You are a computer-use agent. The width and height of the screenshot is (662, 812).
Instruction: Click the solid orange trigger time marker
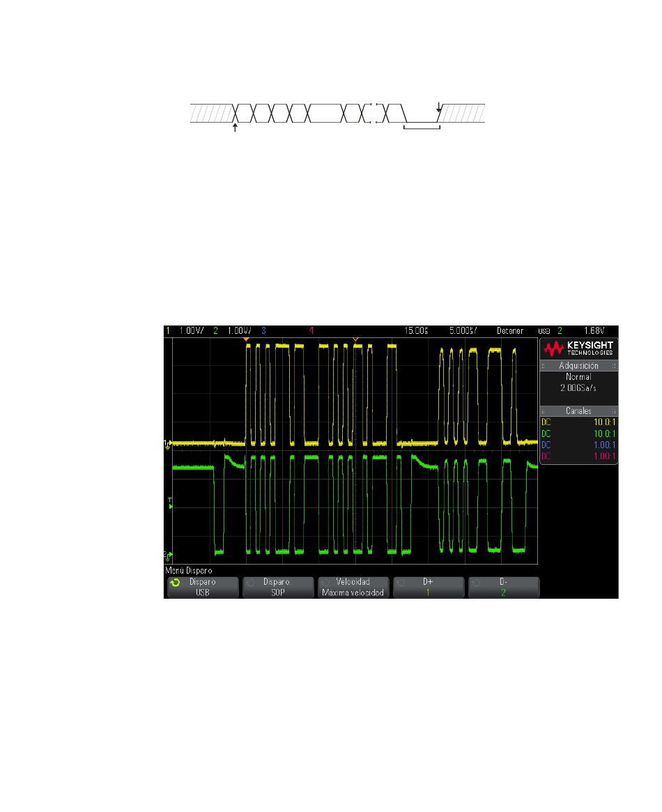[247, 339]
